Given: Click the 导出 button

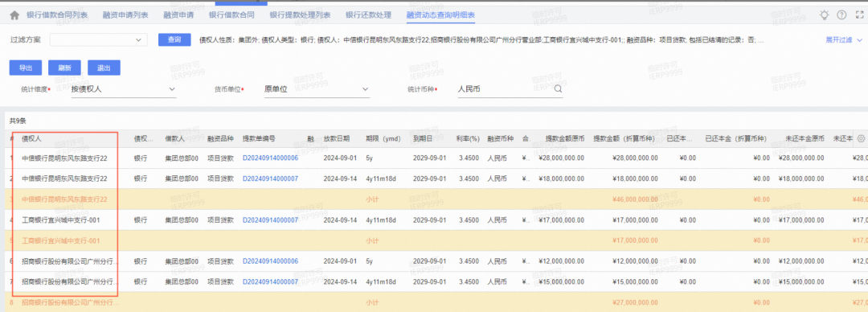Looking at the screenshot, I should (26, 68).
